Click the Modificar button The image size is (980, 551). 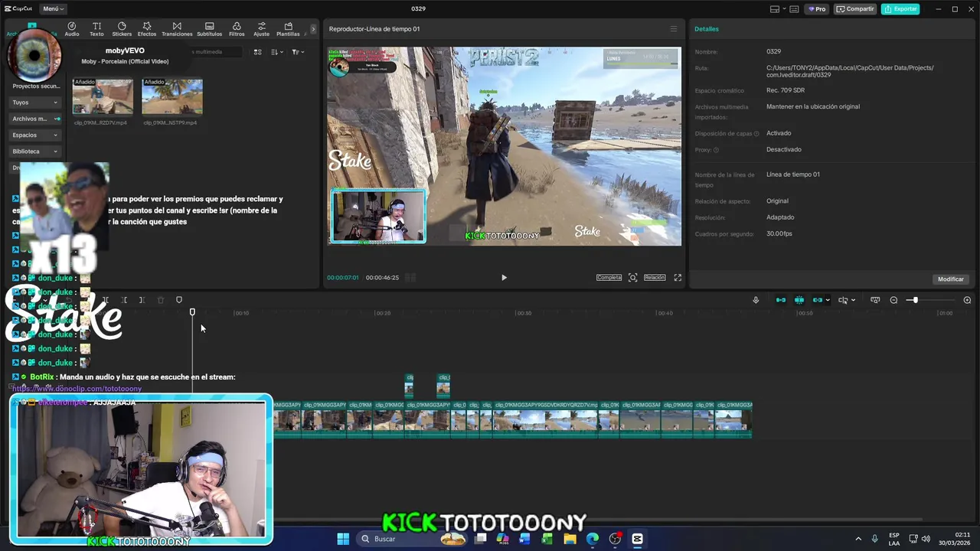pos(951,279)
